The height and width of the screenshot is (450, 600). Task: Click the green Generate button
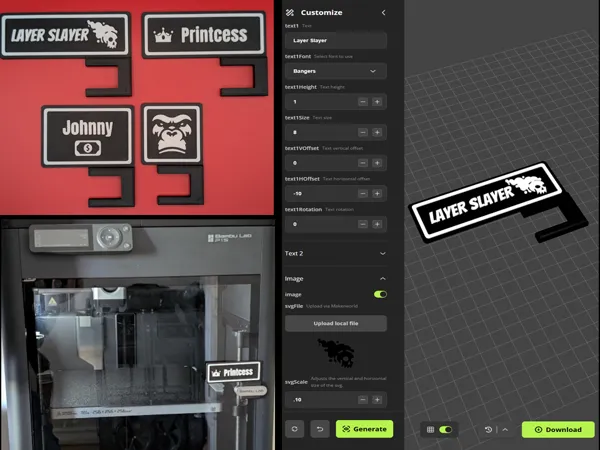click(x=364, y=429)
